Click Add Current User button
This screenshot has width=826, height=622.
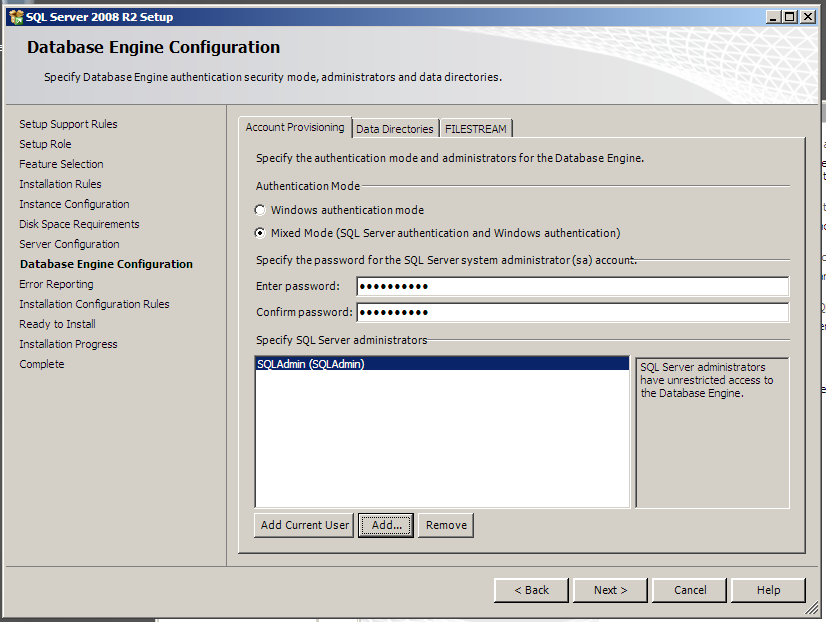click(x=304, y=525)
